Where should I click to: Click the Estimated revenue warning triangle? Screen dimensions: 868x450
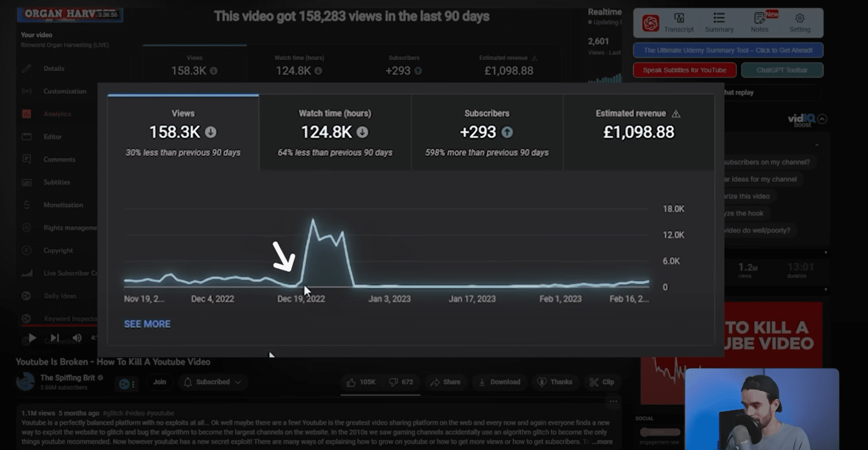[676, 114]
